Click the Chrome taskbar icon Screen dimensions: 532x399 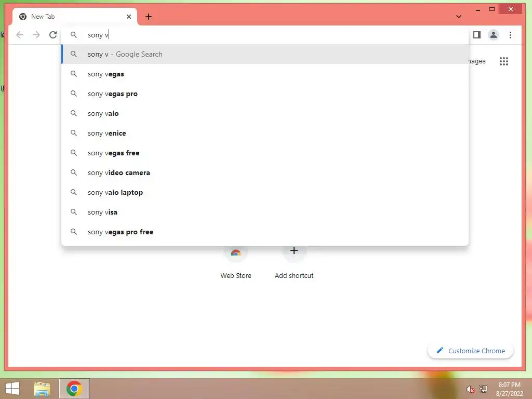74,389
